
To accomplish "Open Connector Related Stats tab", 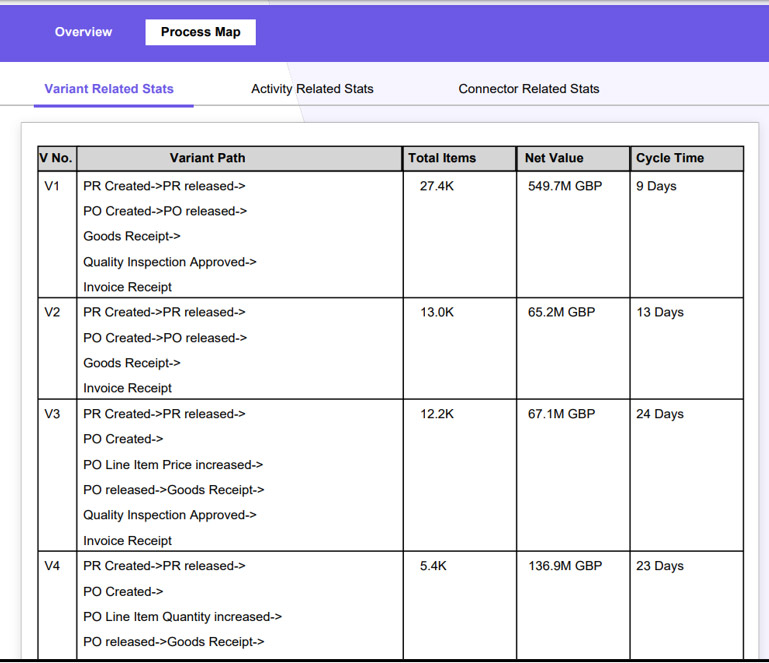I will (x=529, y=89).
